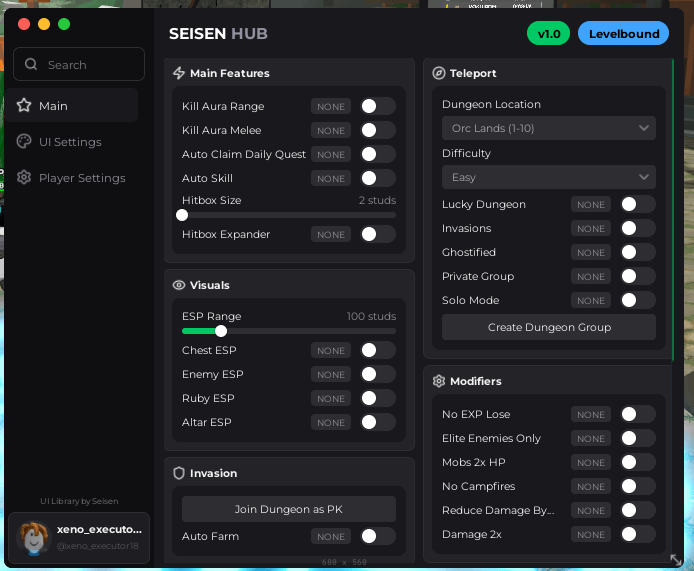
Task: Click the compass icon next to Teleport
Action: click(x=439, y=73)
